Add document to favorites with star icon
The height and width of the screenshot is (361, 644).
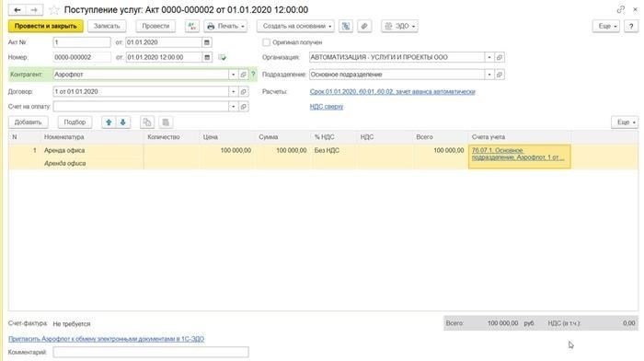54,10
